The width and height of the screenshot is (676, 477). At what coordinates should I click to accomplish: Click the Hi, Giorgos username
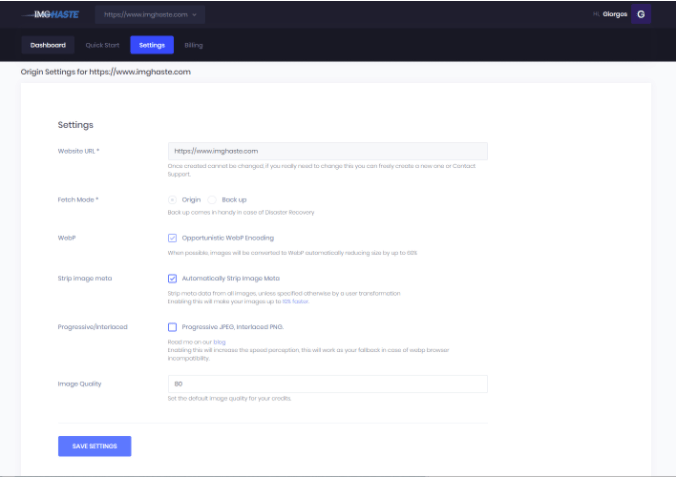point(606,15)
